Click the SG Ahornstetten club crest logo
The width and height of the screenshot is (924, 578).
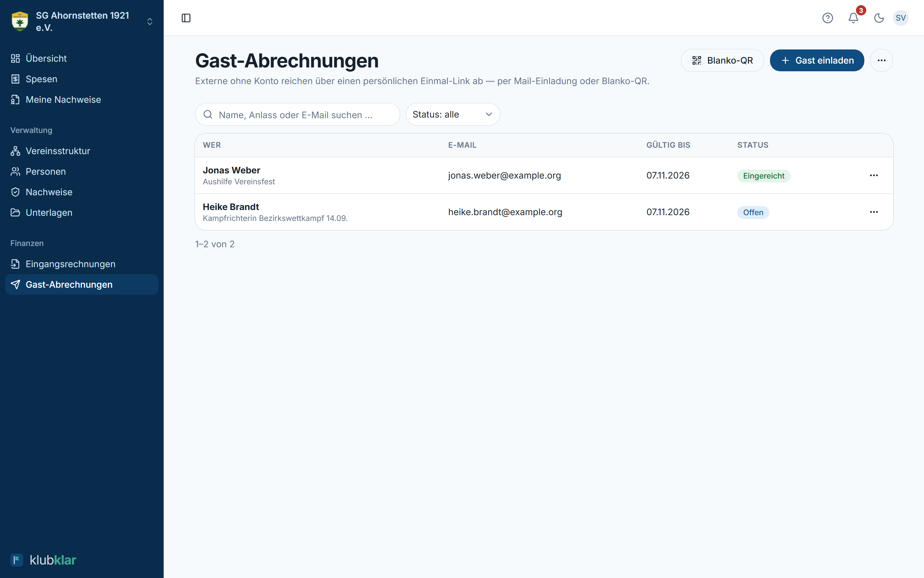coord(20,22)
